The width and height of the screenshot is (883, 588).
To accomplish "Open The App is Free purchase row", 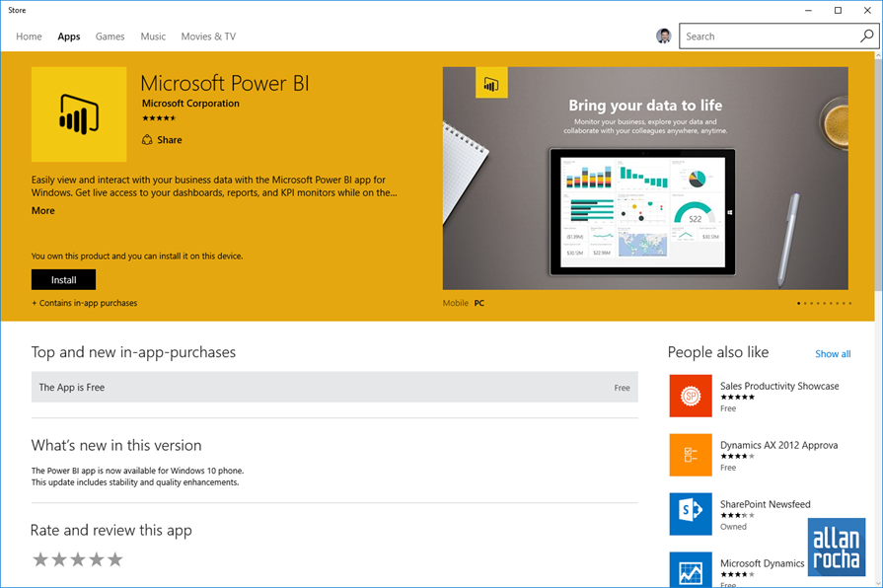I will coord(334,387).
